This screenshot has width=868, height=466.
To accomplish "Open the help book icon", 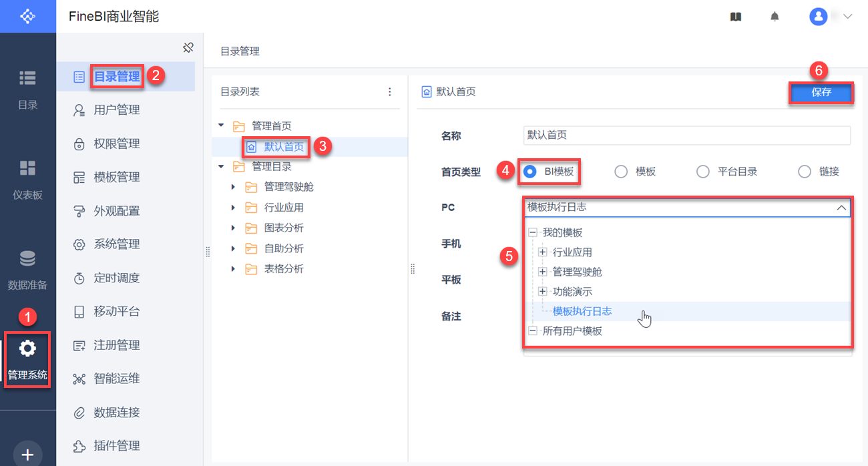I will click(x=736, y=17).
